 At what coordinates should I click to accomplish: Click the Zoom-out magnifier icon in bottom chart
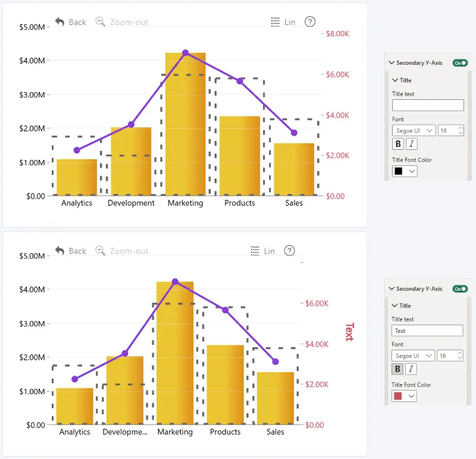tap(100, 251)
